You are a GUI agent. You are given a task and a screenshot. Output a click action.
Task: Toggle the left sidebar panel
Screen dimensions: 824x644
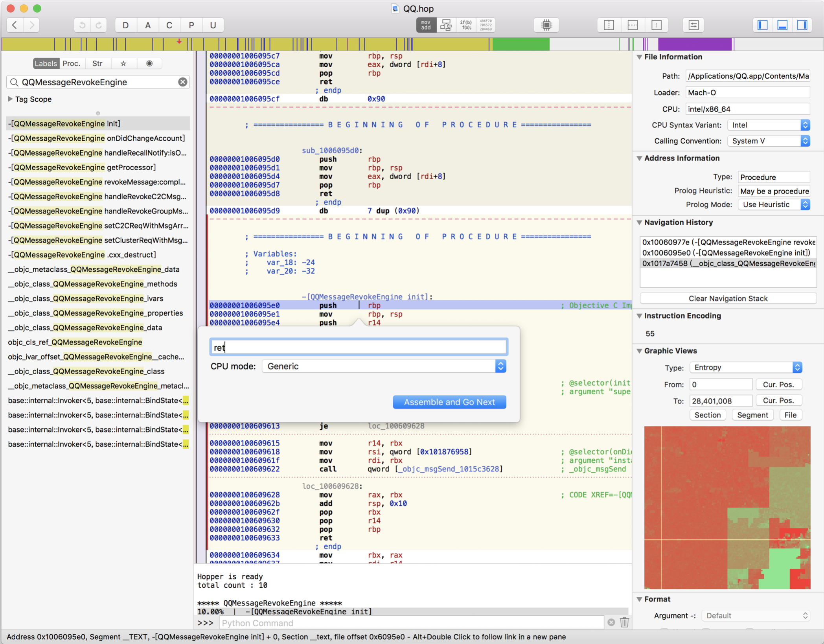coord(763,25)
